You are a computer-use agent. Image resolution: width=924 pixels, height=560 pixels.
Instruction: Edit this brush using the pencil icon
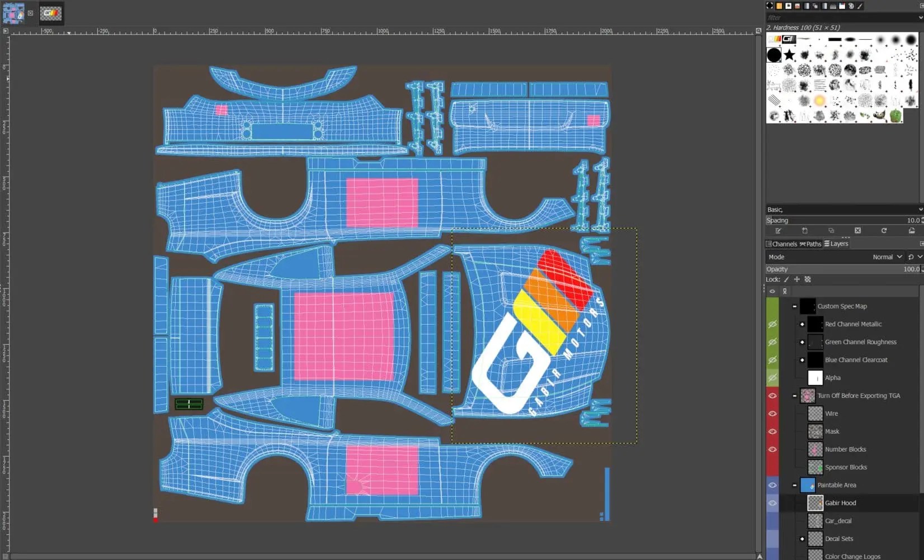[779, 230]
